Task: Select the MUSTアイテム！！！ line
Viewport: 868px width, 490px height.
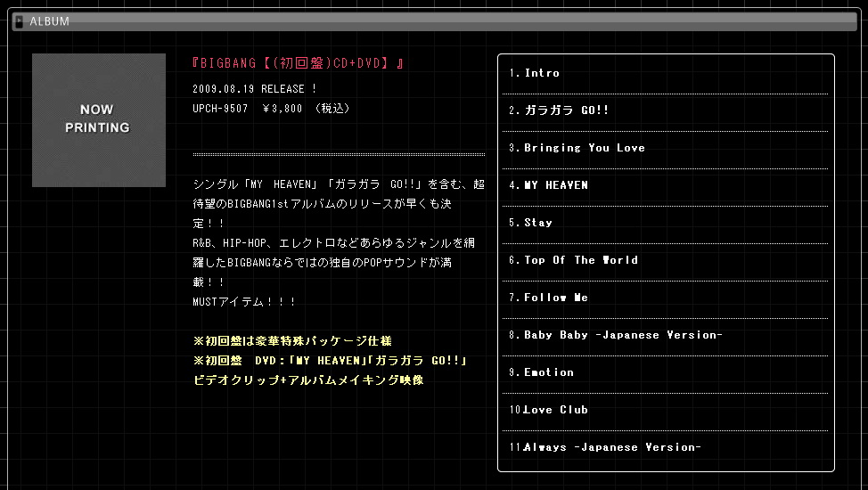Action: click(244, 302)
